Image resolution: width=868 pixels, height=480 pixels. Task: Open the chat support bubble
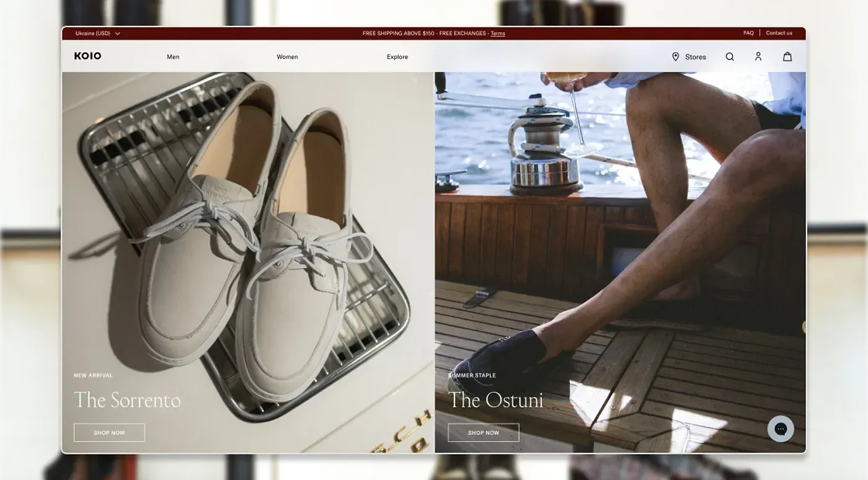(x=781, y=429)
